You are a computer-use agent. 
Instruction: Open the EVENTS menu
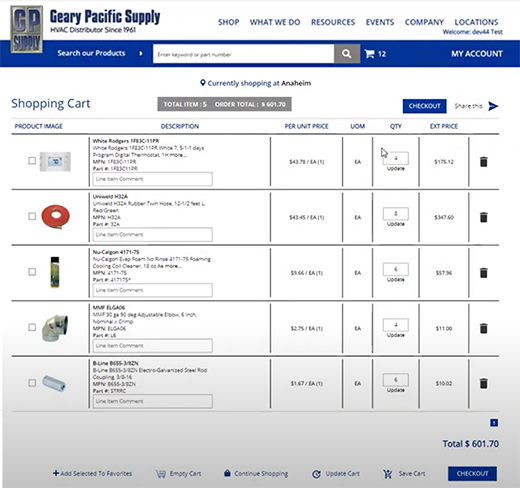point(380,22)
